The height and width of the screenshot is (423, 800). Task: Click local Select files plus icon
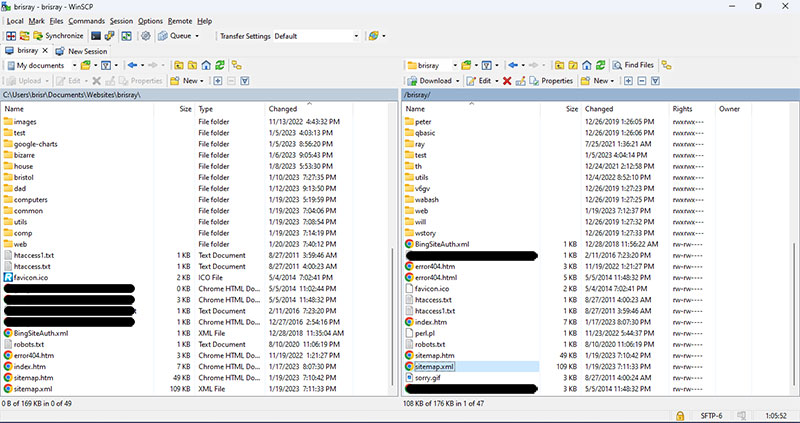click(217, 81)
